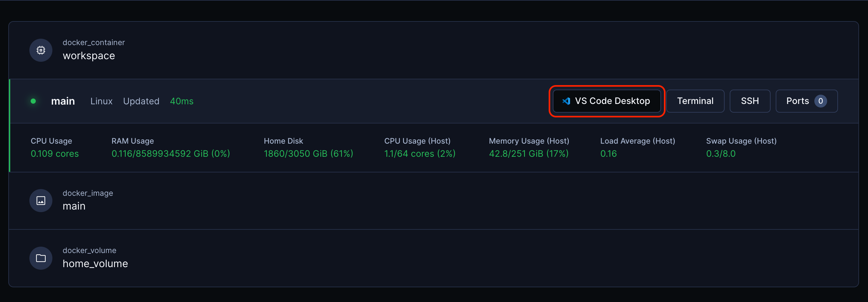Click the 40ms latency indicator
Screen dimensions: 868x302
pos(182,101)
